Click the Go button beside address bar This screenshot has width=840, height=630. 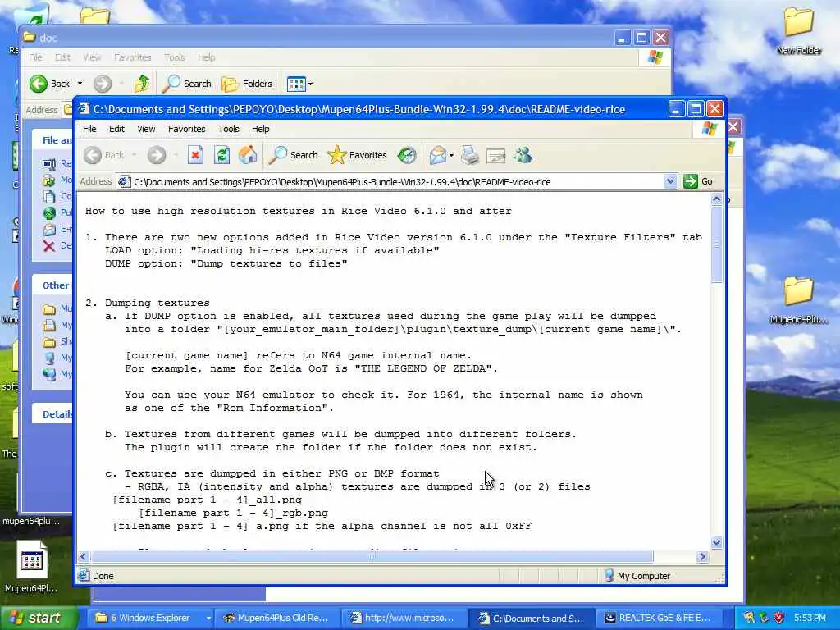[698, 181]
